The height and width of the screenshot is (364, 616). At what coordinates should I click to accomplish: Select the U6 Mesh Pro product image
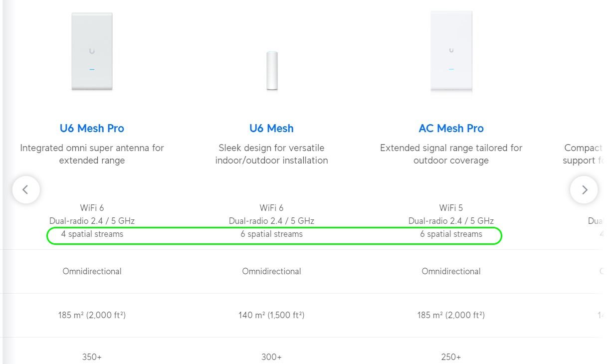pos(92,51)
